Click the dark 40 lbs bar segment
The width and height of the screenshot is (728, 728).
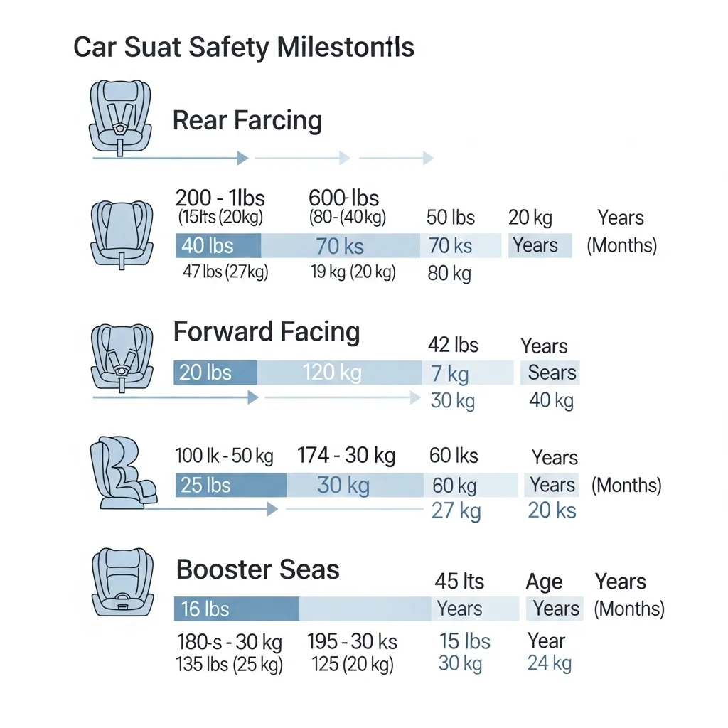coord(218,245)
